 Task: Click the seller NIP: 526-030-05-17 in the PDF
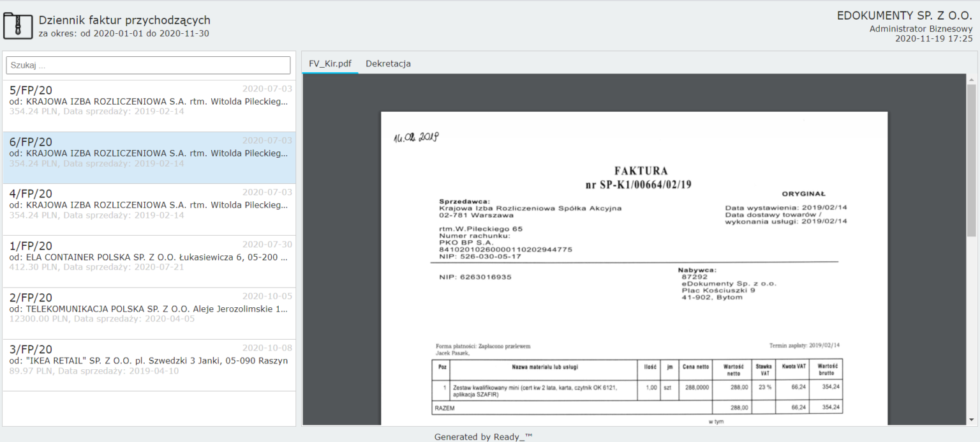[x=480, y=256]
